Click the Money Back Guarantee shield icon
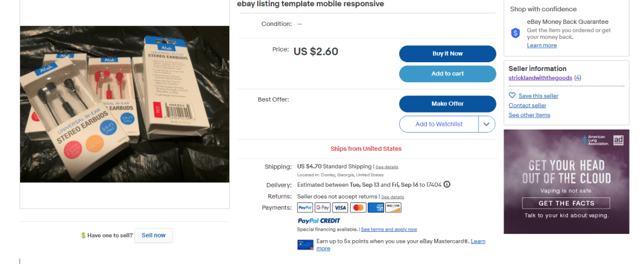 click(x=515, y=33)
